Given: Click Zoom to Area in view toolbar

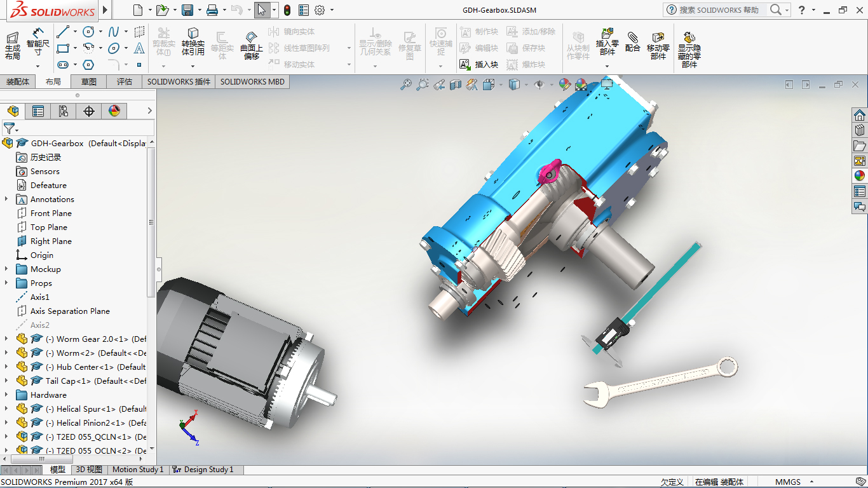Looking at the screenshot, I should [422, 84].
